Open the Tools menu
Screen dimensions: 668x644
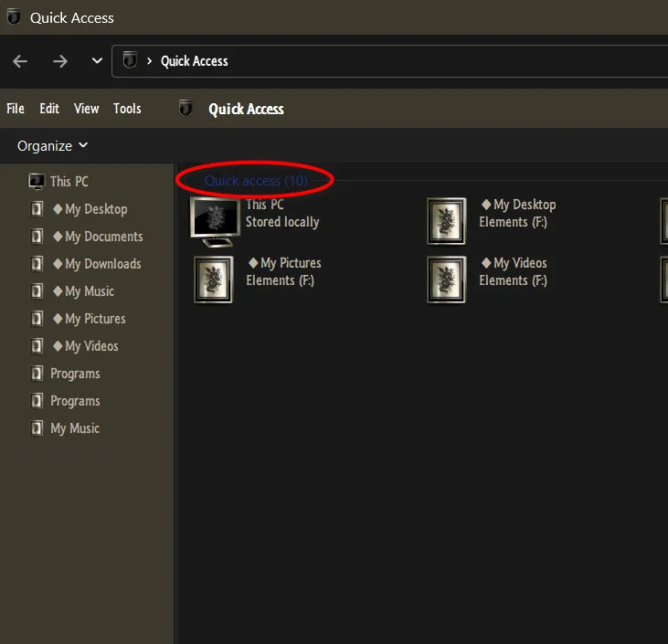tap(127, 109)
